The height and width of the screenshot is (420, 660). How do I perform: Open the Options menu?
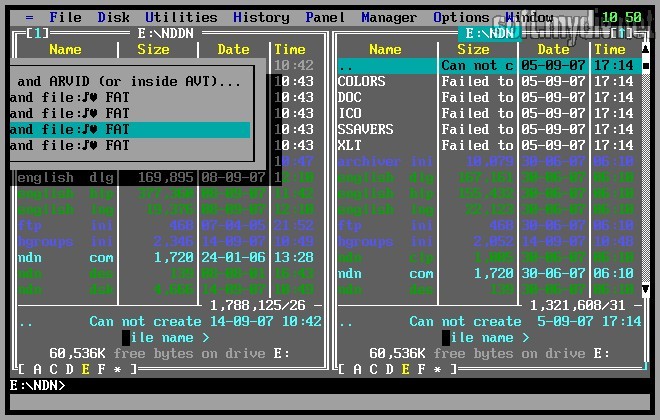[461, 17]
